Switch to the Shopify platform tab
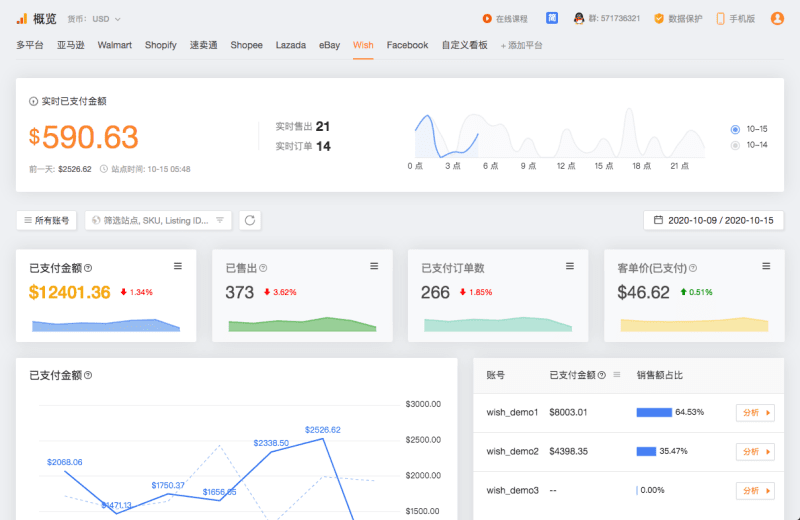 [160, 45]
